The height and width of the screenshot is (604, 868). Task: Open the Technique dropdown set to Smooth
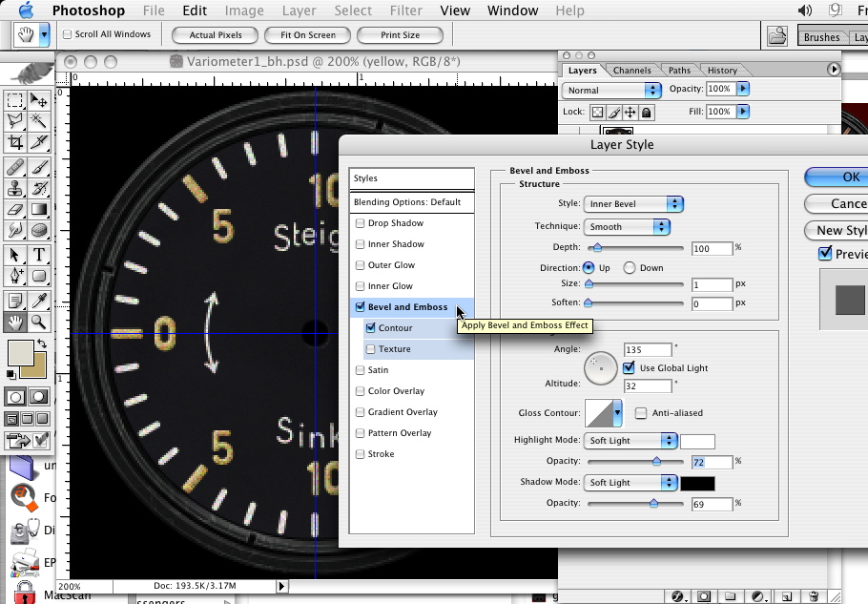[627, 227]
